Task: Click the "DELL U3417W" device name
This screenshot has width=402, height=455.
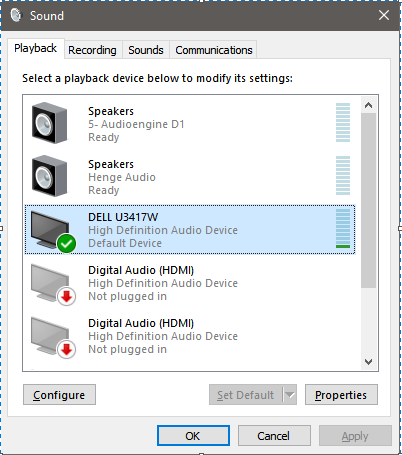Action: point(123,217)
